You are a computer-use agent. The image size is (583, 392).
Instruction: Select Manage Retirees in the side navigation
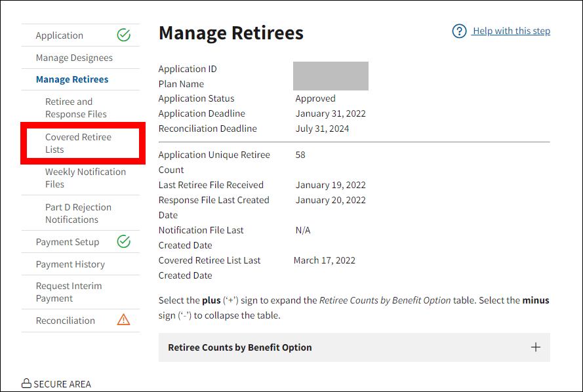point(72,79)
